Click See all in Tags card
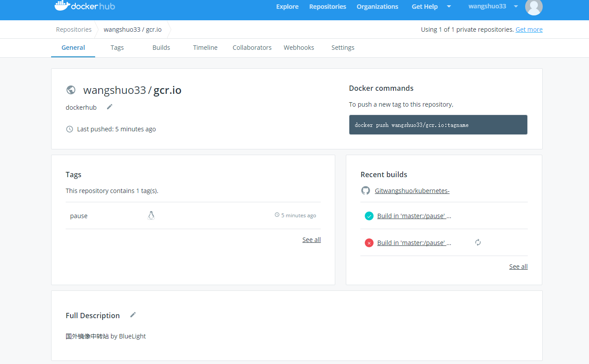 pos(311,240)
